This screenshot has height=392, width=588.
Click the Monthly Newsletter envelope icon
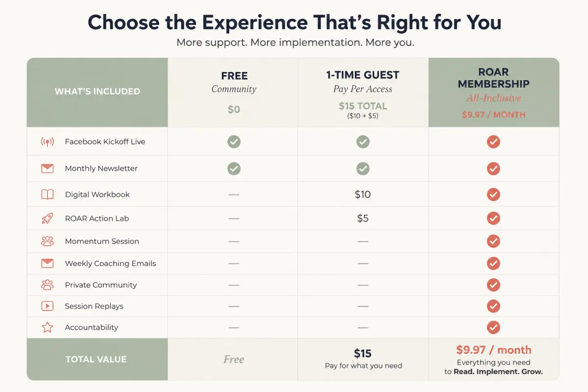click(x=48, y=169)
